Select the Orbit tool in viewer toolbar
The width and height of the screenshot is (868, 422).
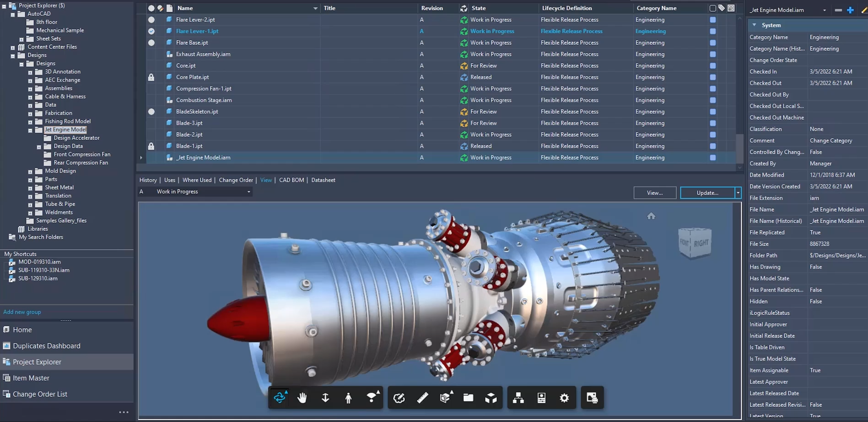click(280, 397)
